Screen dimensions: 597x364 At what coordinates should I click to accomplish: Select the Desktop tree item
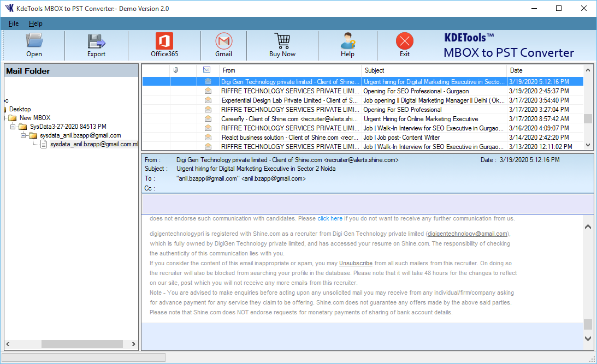(x=20, y=109)
